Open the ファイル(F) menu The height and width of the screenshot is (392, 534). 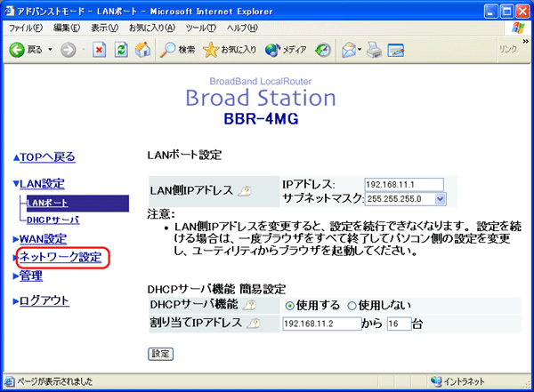pyautogui.click(x=26, y=28)
